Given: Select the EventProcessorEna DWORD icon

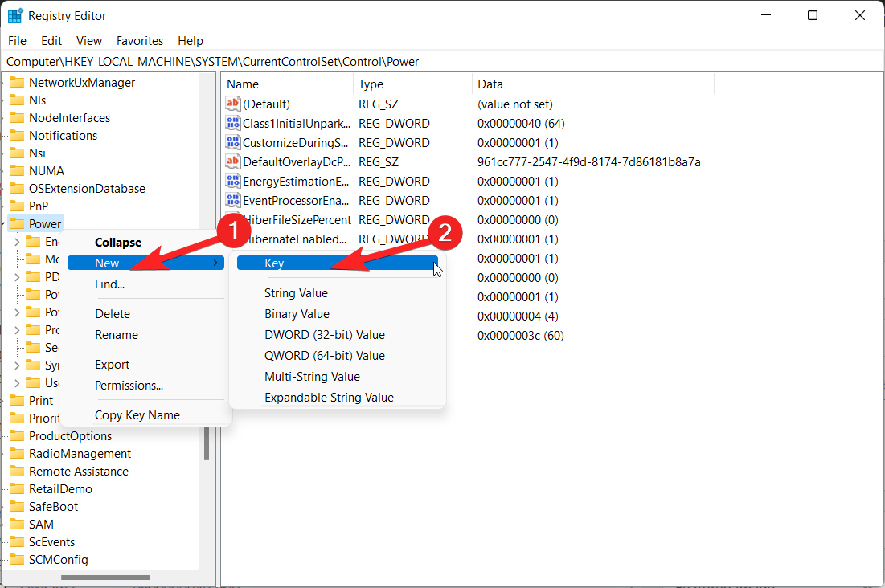Looking at the screenshot, I should click(x=232, y=200).
